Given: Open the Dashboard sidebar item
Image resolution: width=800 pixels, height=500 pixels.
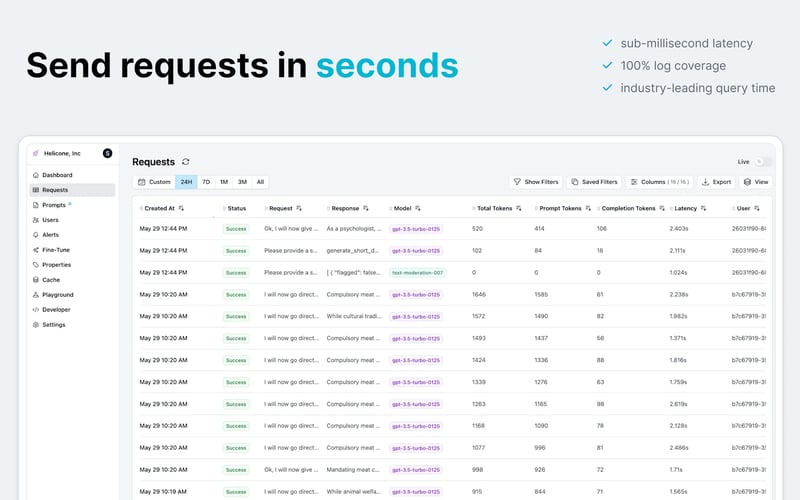Looking at the screenshot, I should (72, 175).
